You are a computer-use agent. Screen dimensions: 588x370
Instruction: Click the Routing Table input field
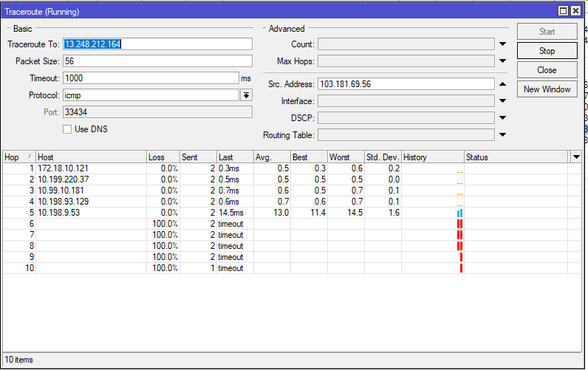click(406, 135)
